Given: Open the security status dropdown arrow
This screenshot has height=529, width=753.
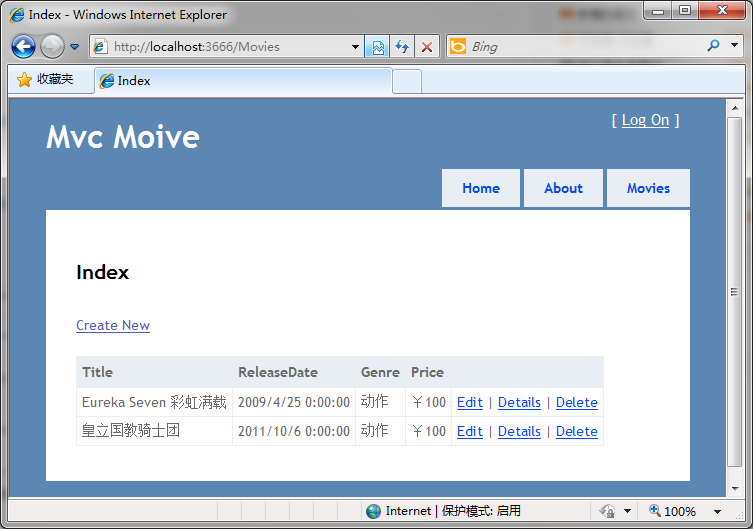Looking at the screenshot, I should (627, 511).
